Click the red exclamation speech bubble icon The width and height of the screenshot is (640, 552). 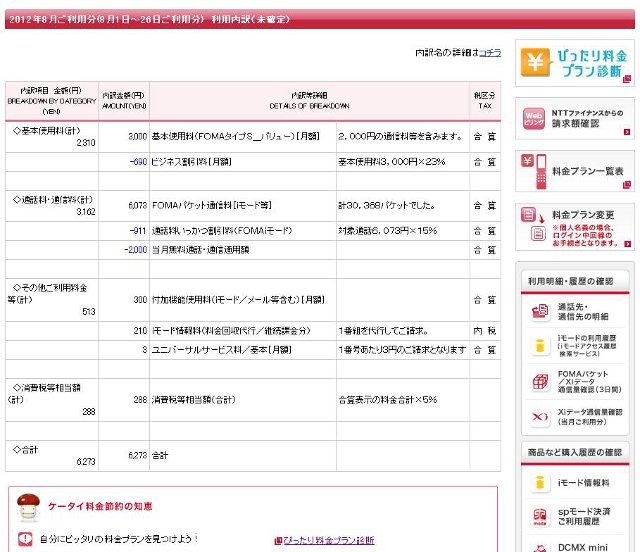tap(25, 539)
